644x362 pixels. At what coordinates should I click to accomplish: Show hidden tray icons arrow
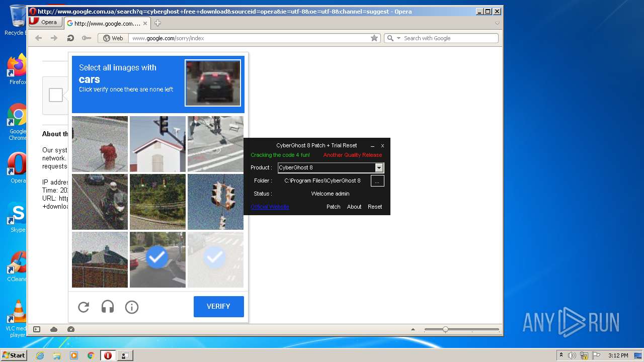click(x=561, y=355)
